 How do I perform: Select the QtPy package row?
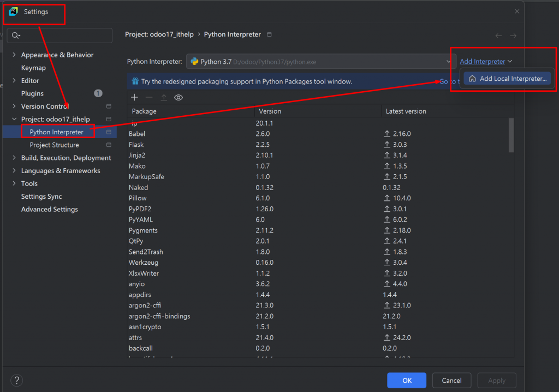pos(318,241)
